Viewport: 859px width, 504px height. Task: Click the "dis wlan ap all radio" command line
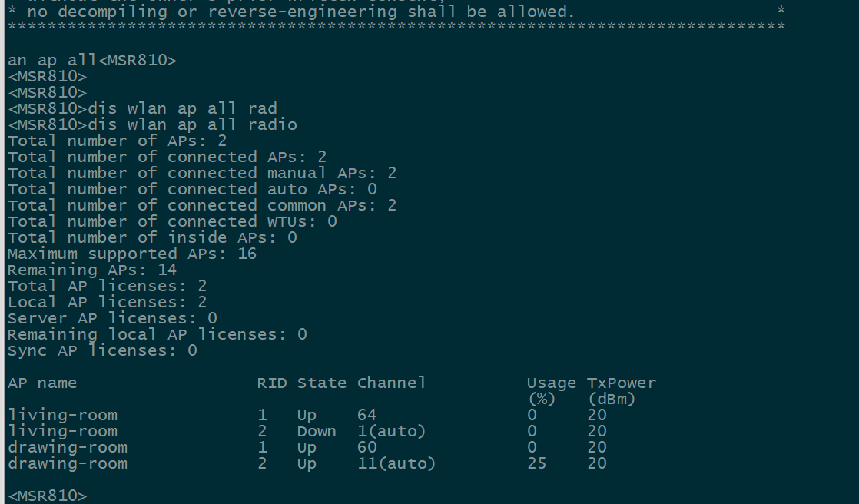point(152,124)
